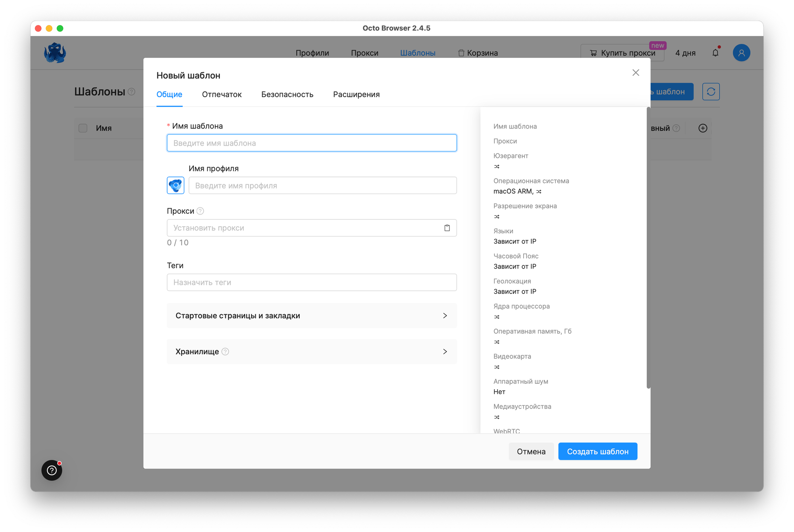The height and width of the screenshot is (532, 794).
Task: Click the summary panel vertical scrollbar
Action: pyautogui.click(x=648, y=248)
